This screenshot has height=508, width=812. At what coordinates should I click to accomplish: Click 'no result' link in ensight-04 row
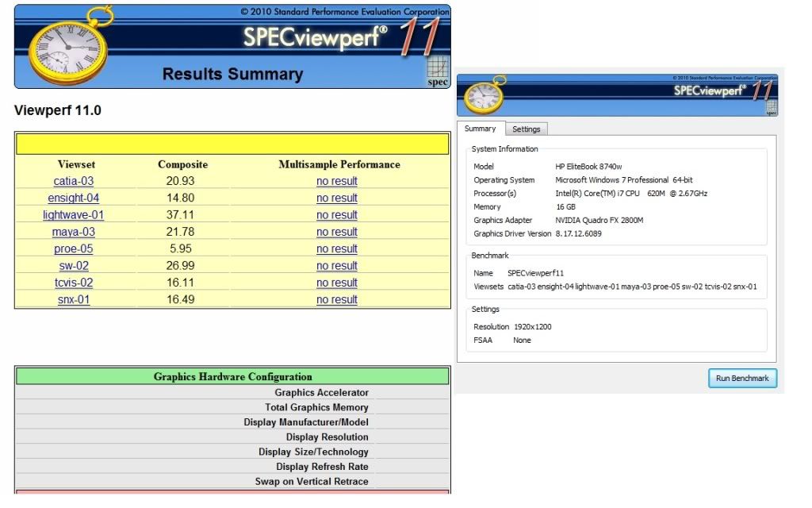pos(337,198)
